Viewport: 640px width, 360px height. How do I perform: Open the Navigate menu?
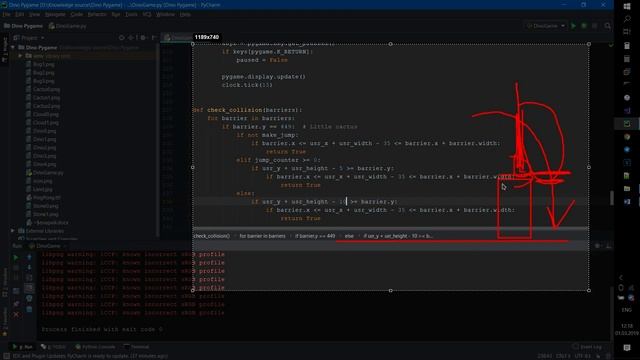click(55, 14)
